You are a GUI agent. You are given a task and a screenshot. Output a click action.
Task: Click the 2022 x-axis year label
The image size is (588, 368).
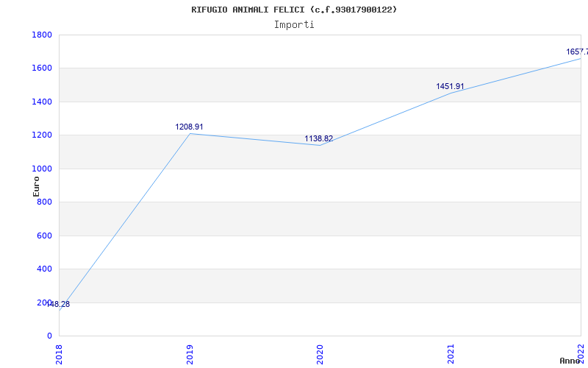581,354
